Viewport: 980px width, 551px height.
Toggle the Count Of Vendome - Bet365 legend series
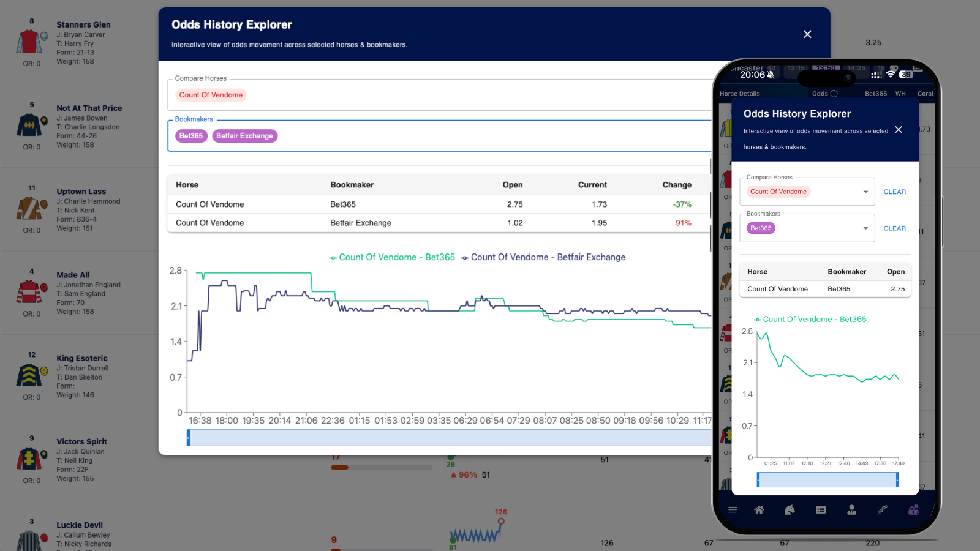coord(392,257)
